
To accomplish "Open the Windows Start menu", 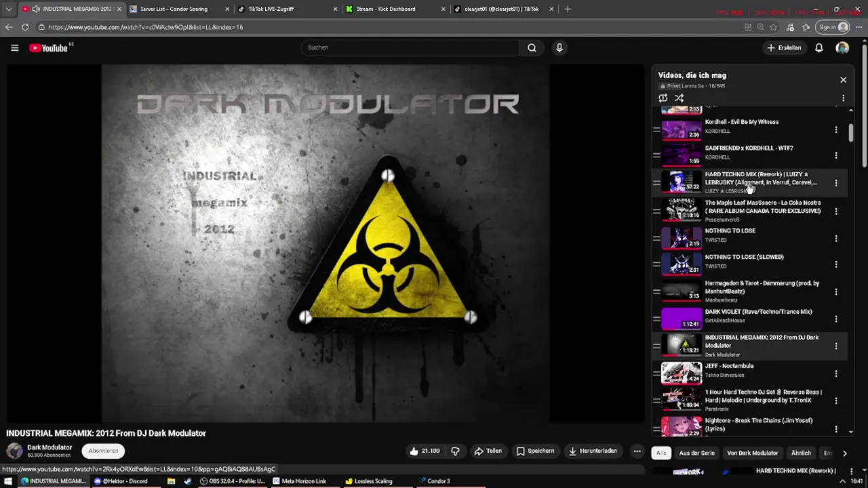I will 8,481.
